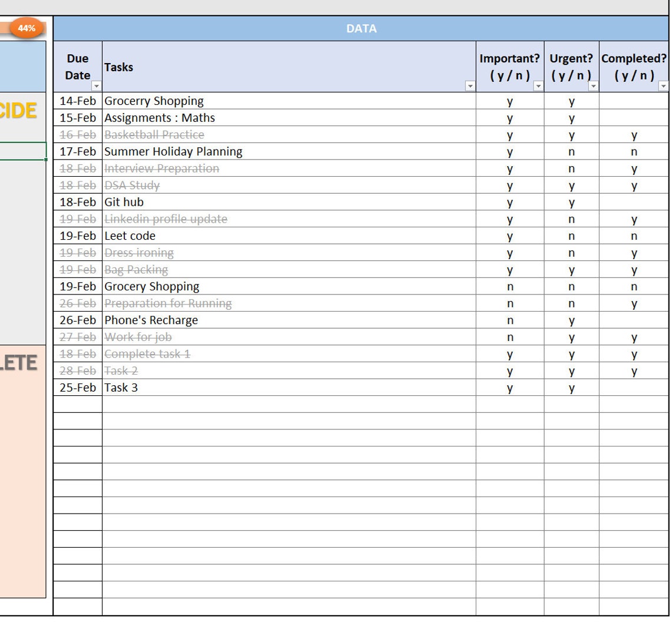Open the Urgent? column filter dropdown
Screen dimensions: 672x622
[594, 86]
